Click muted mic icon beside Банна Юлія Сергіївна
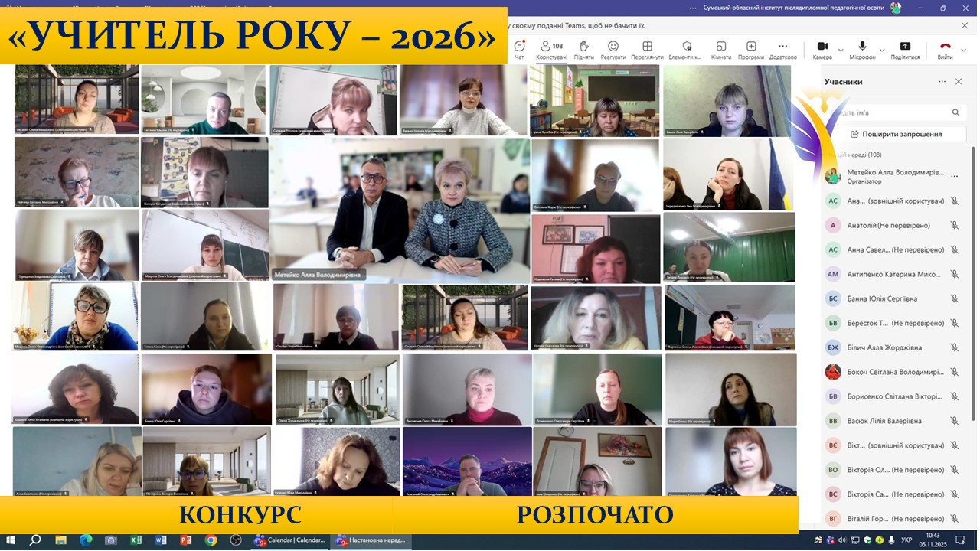This screenshot has height=551, width=980. click(x=954, y=298)
